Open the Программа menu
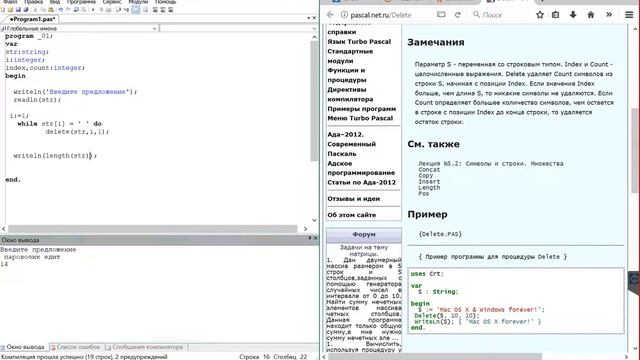The image size is (640, 360). [x=81, y=2]
